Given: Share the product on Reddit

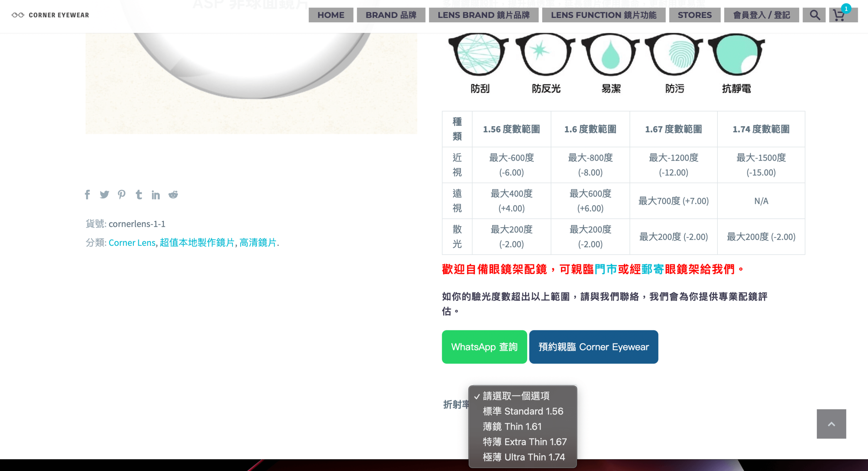Looking at the screenshot, I should [x=173, y=195].
